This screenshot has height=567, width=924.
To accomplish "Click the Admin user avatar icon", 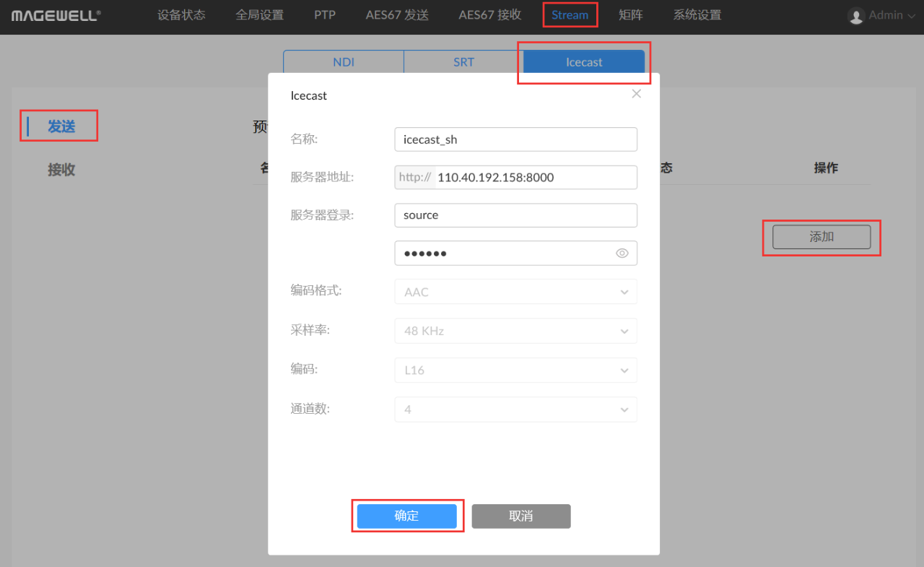I will (856, 16).
